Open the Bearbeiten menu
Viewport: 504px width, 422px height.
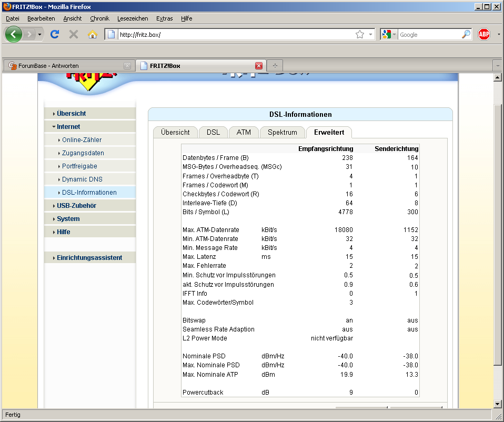pyautogui.click(x=41, y=18)
